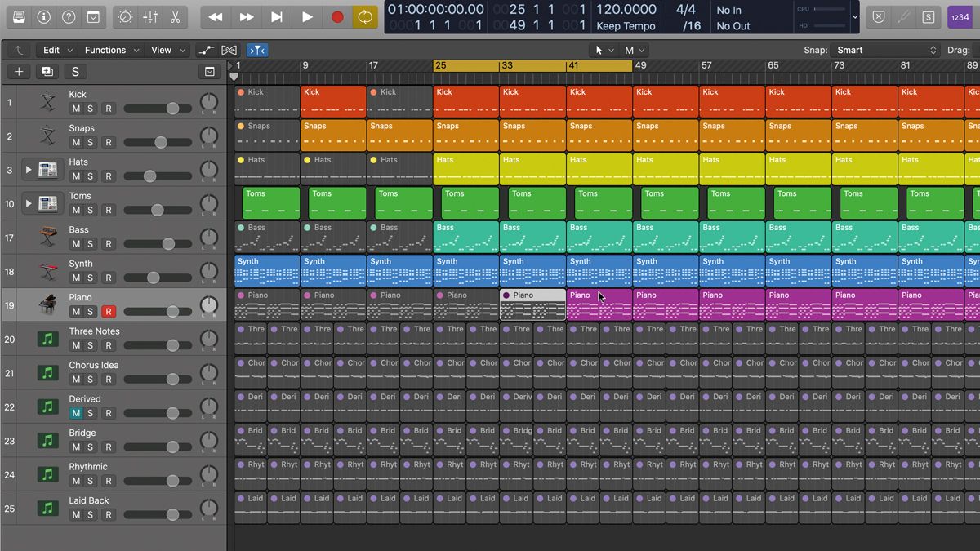980x551 pixels.
Task: Open the Library panel
Action: pos(19,16)
